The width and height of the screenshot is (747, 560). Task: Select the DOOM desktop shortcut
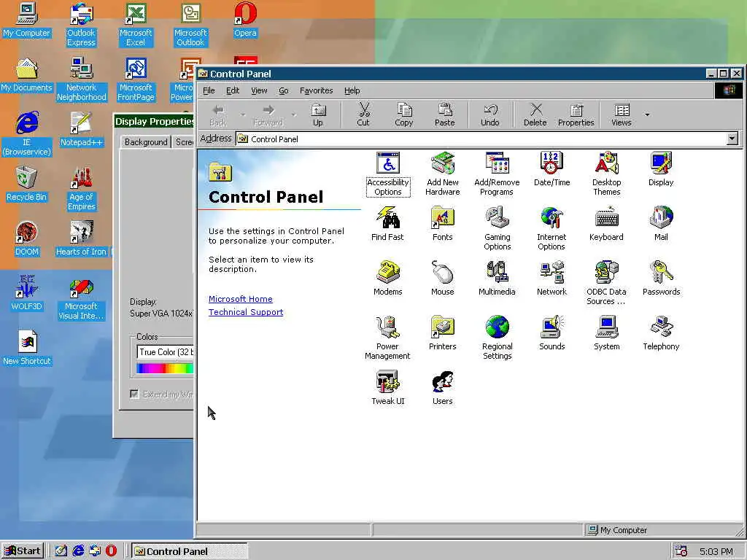[27, 238]
